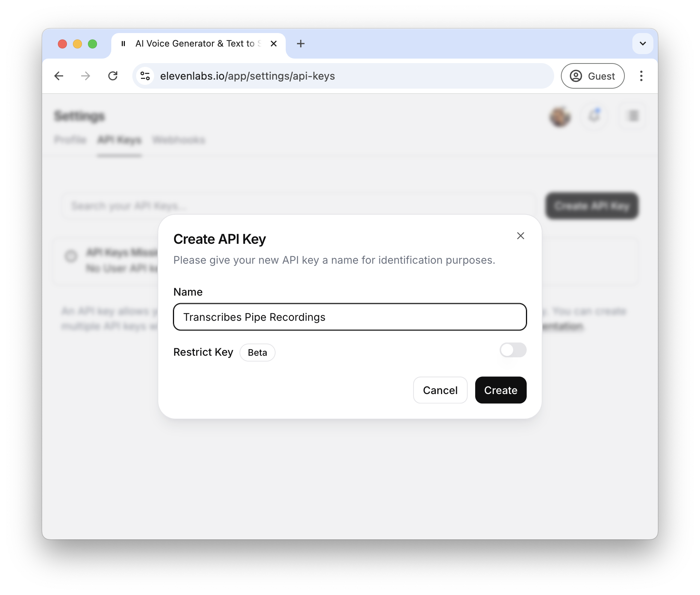Select the API Keys Missing radio indicator
The height and width of the screenshot is (595, 700).
pos(71,257)
